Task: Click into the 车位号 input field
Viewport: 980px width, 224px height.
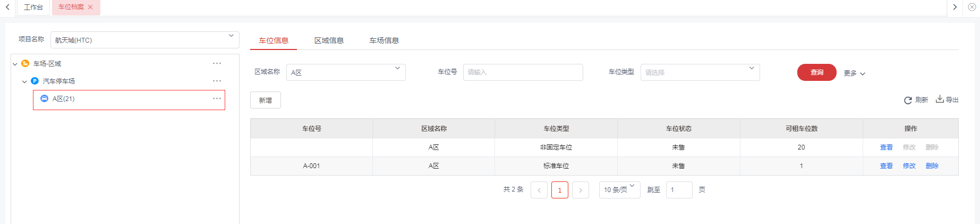Action: [x=523, y=72]
